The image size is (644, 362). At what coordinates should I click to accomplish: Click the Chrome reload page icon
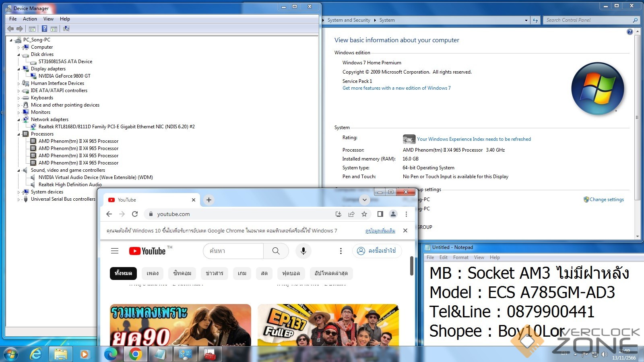[135, 214]
